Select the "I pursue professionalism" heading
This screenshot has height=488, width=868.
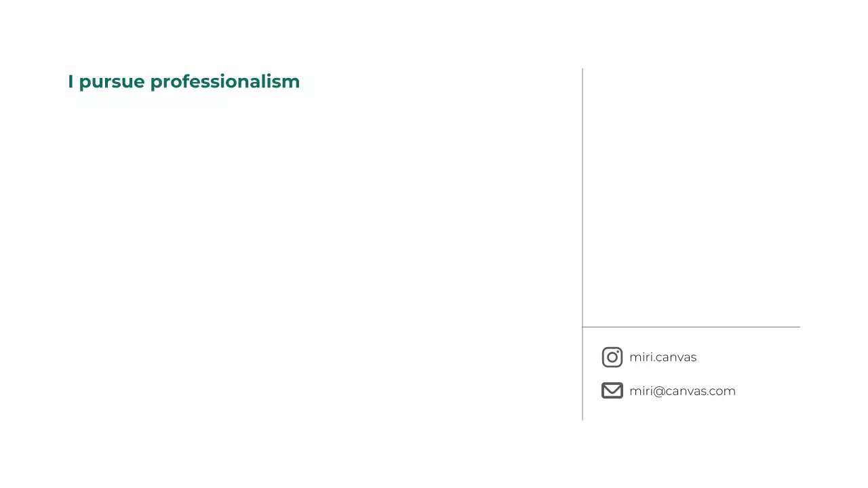pyautogui.click(x=184, y=81)
